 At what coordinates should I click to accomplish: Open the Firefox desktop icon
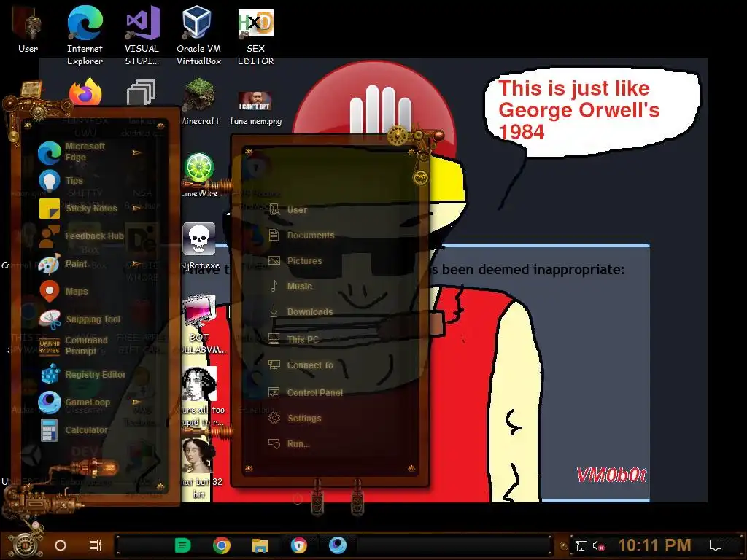[x=85, y=92]
